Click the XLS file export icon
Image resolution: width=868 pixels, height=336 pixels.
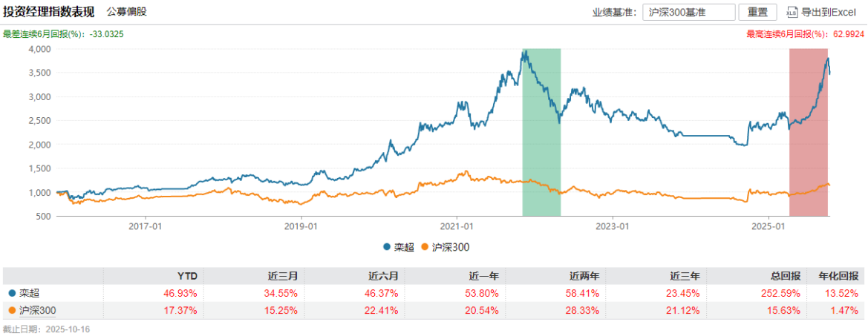(791, 12)
